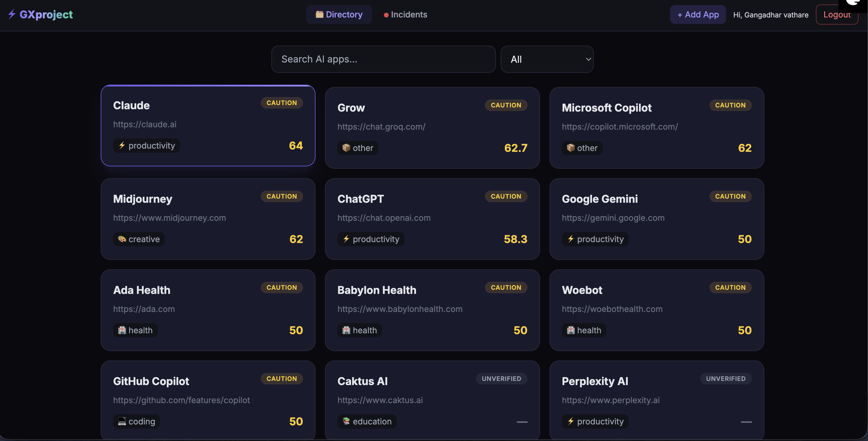Click the box icon on Microsoft Copilot's tag
Viewport: 868px width, 441px height.
point(571,148)
